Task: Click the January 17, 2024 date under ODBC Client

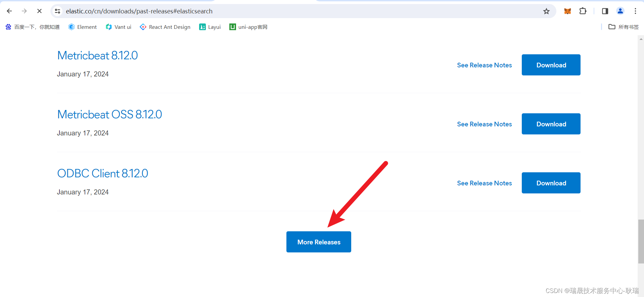Action: [x=83, y=192]
